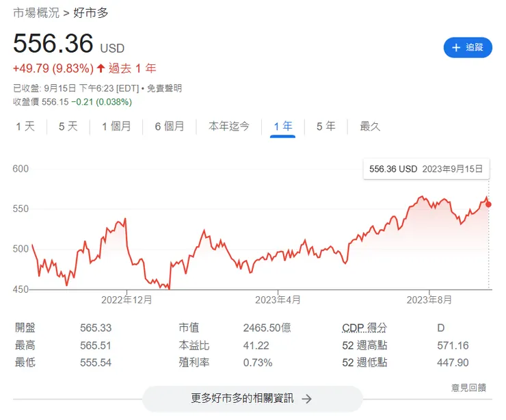Open 更多好市多的相關資訊 button
The width and height of the screenshot is (506, 420).
252,399
